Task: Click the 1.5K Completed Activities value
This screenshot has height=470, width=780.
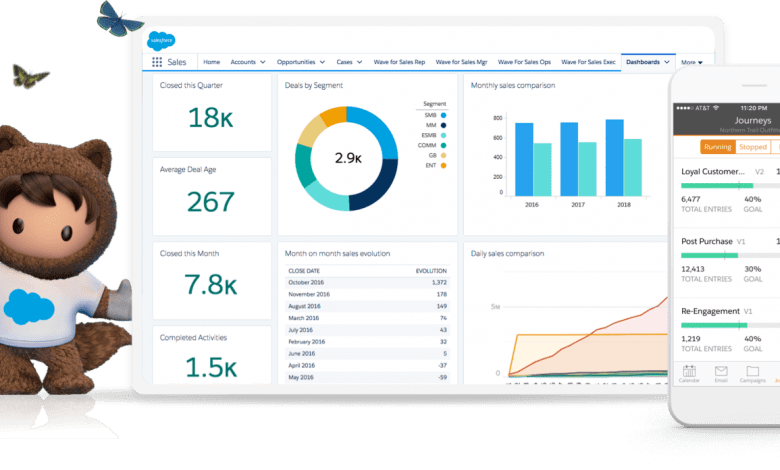Action: point(211,367)
